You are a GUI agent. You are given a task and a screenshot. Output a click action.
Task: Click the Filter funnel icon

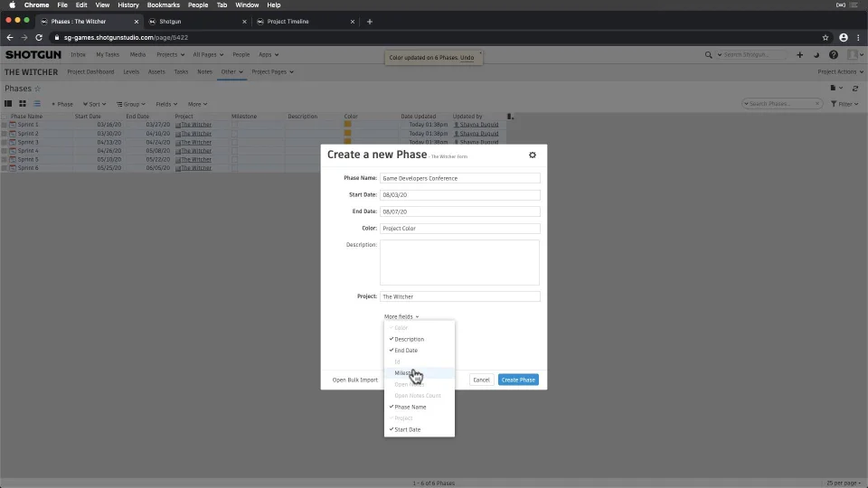click(x=834, y=104)
